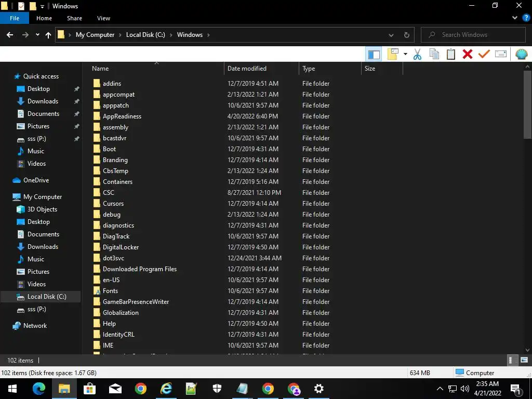Open Windows Security shield on the taskbar
Image resolution: width=532 pixels, height=399 pixels.
pos(217,389)
